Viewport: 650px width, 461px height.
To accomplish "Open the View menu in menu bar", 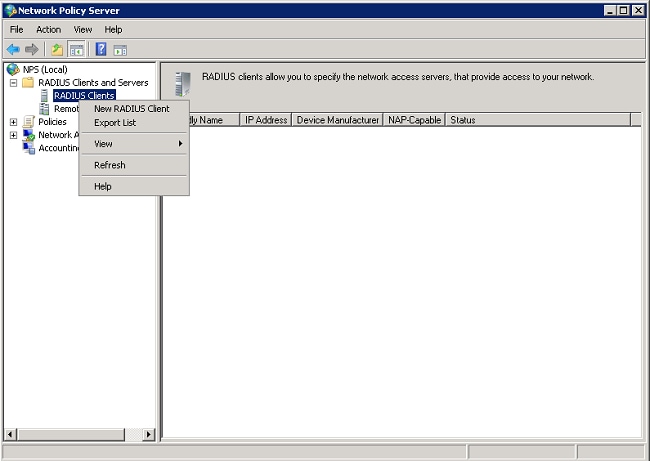I will 83,29.
